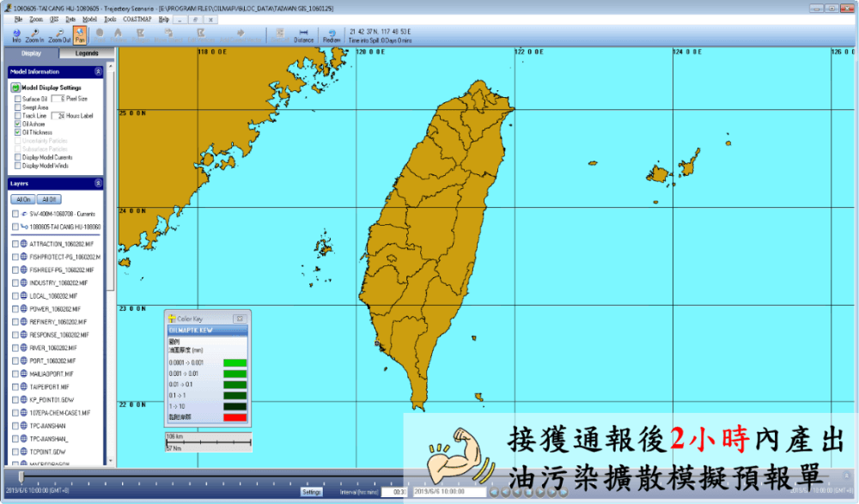The image size is (859, 504).
Task: Click the Grid Cell toolbar icon
Action: tap(280, 33)
